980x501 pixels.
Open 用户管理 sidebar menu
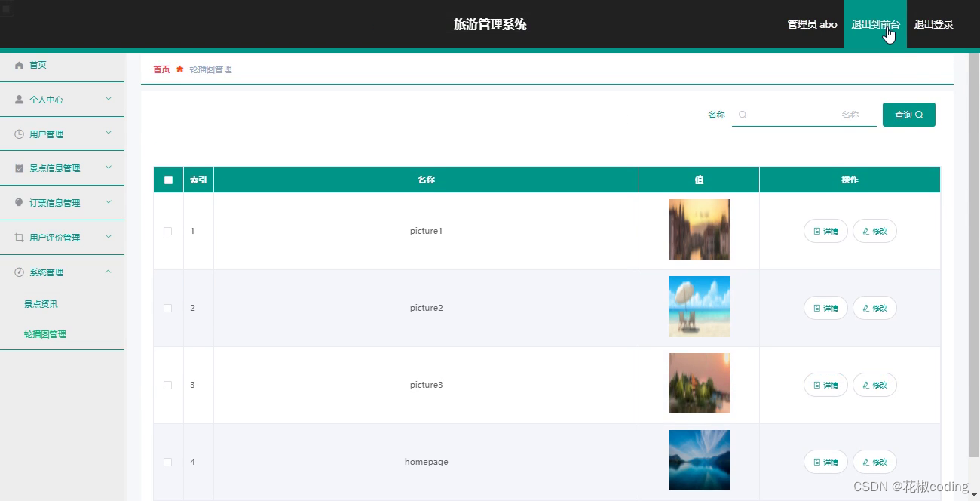(x=62, y=134)
